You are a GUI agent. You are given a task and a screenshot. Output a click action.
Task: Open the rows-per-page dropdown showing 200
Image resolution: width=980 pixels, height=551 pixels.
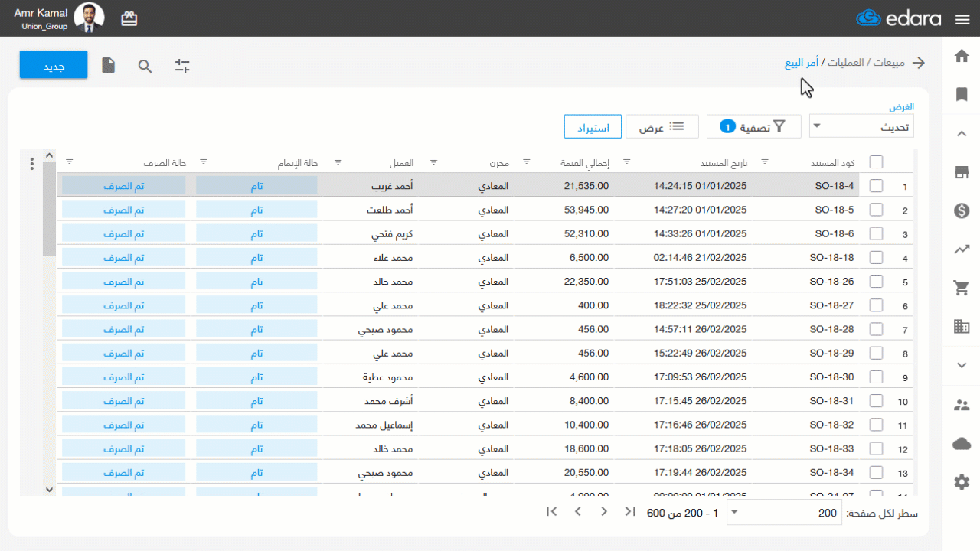pos(784,513)
